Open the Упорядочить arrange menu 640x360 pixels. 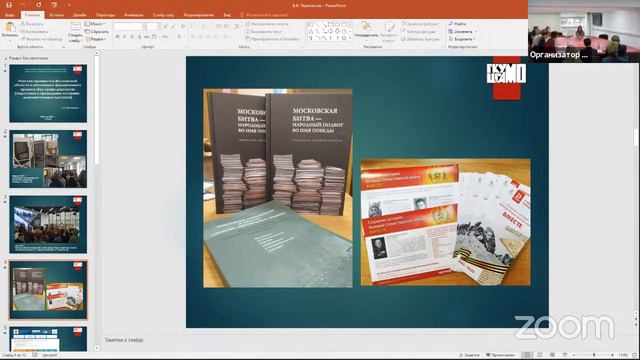366,31
